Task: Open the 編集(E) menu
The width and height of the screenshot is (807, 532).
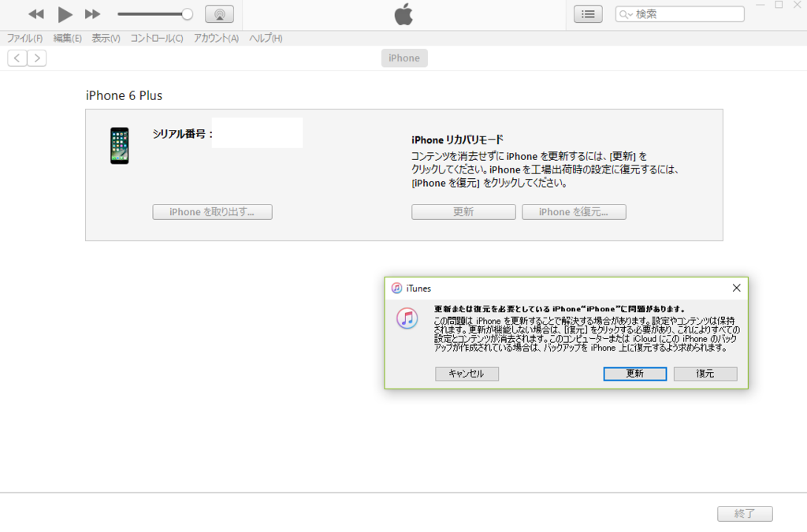Action: 68,38
